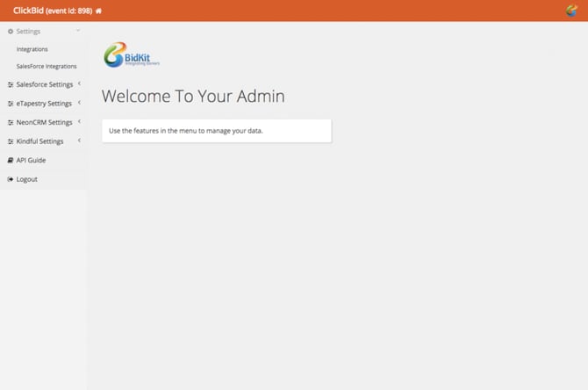Click the Settings gear icon in sidebar
Screen dimensions: 588x390
pyautogui.click(x=11, y=32)
